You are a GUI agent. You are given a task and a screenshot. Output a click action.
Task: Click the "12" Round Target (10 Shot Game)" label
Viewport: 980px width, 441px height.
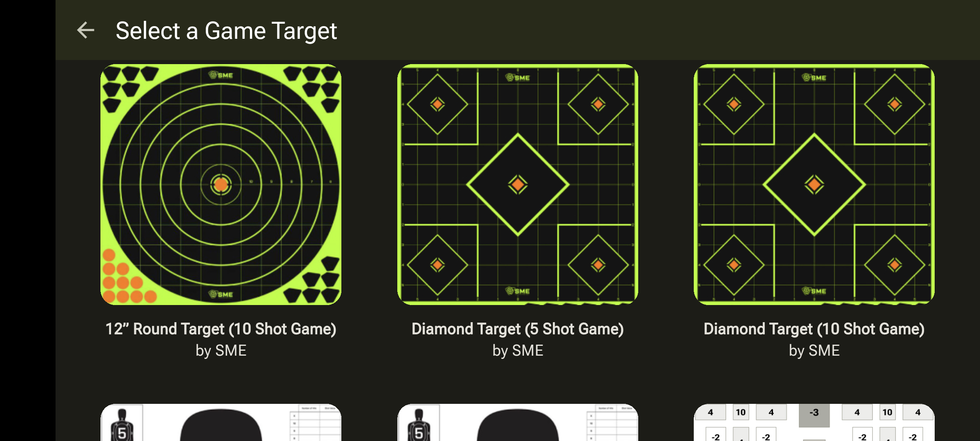coord(221,329)
